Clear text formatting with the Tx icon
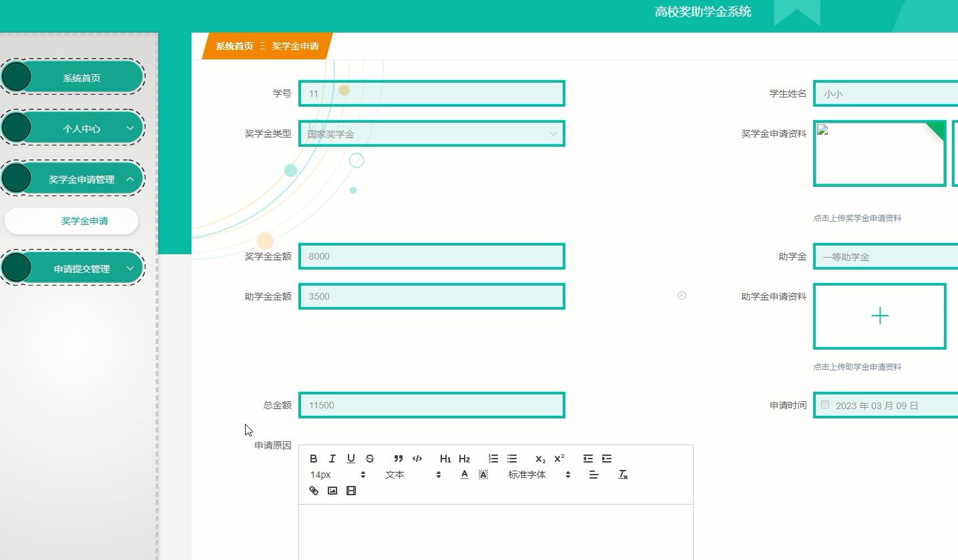 point(622,475)
